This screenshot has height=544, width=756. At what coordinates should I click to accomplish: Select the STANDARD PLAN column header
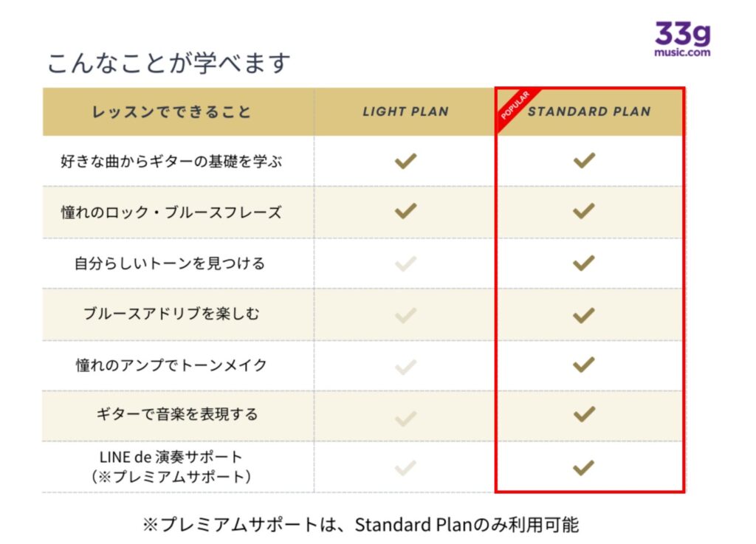(x=589, y=112)
